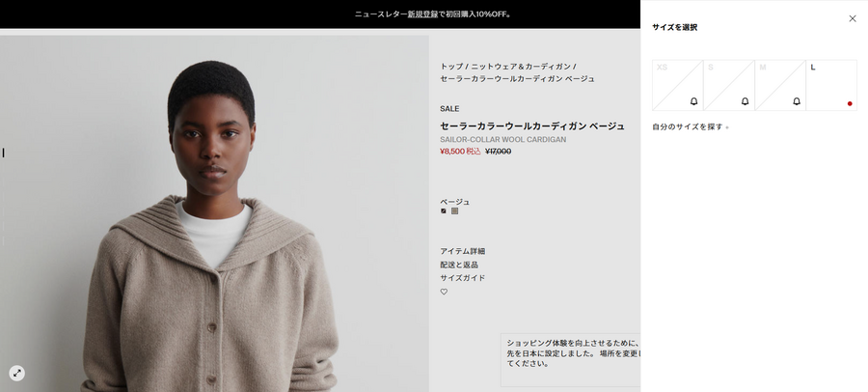Click the notify bell for size S
The width and height of the screenshot is (868, 392).
coord(746,101)
